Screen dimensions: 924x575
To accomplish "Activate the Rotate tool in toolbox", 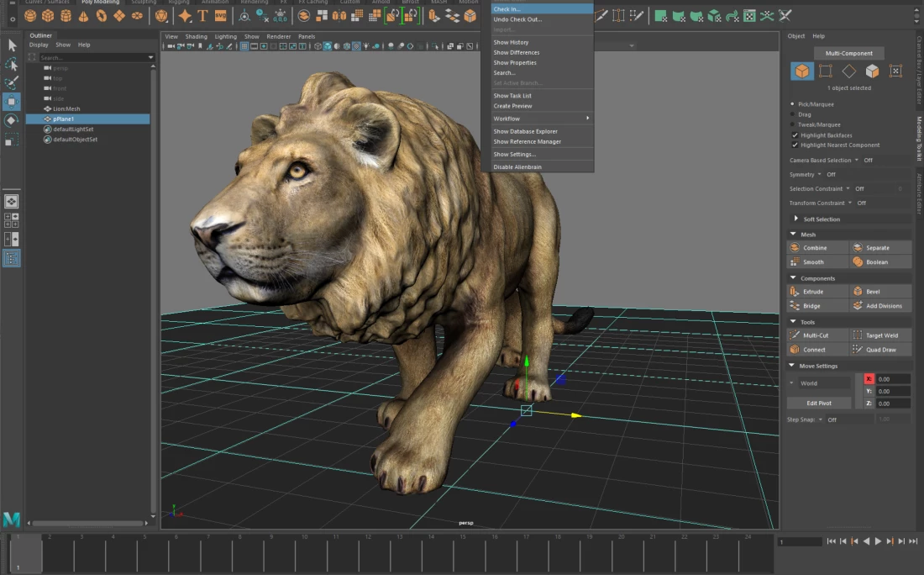I will [x=12, y=121].
